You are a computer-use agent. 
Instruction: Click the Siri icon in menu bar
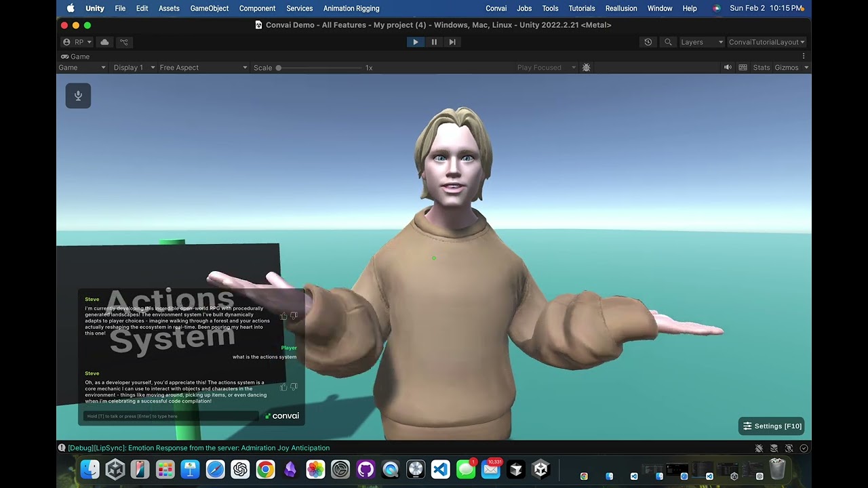717,8
